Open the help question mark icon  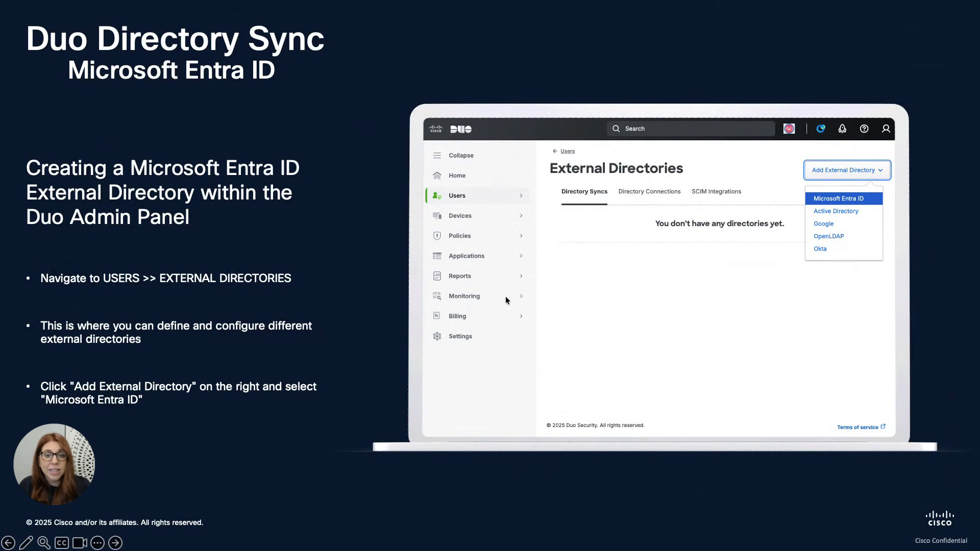pyautogui.click(x=864, y=129)
